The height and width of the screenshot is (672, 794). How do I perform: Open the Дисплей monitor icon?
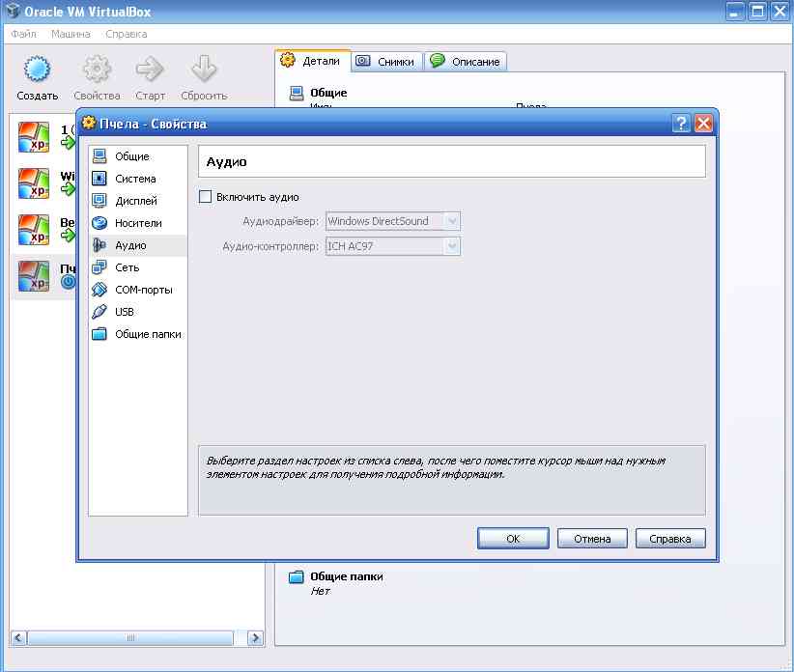(99, 201)
